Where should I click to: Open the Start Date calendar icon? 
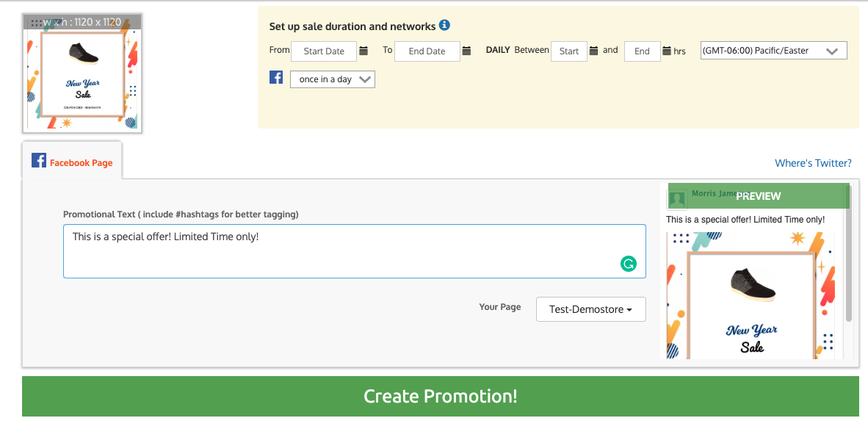click(x=364, y=51)
